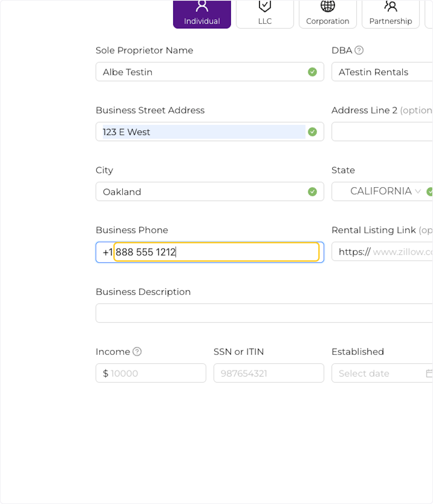Click the State dropdown chevron arrow
Viewport: 433px width, 504px height.
coord(418,191)
